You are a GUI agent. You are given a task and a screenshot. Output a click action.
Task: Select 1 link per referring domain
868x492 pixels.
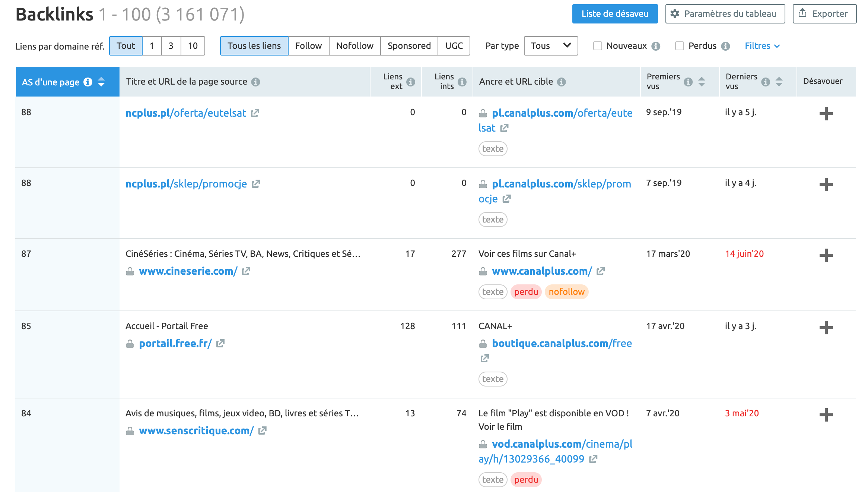click(x=152, y=46)
